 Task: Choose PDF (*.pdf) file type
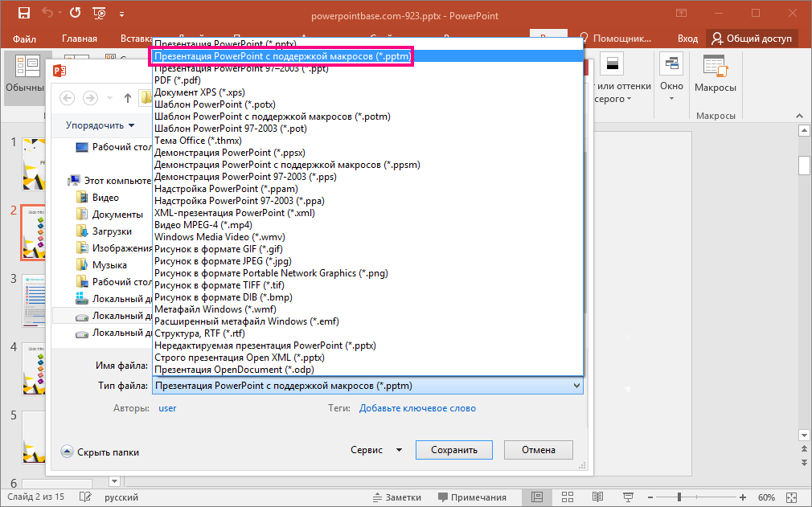point(367,80)
